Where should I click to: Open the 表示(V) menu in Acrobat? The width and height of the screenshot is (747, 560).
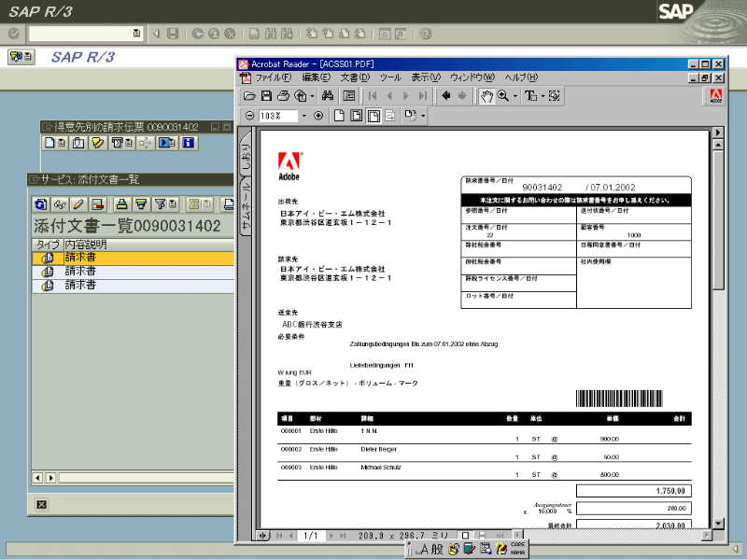tap(427, 77)
